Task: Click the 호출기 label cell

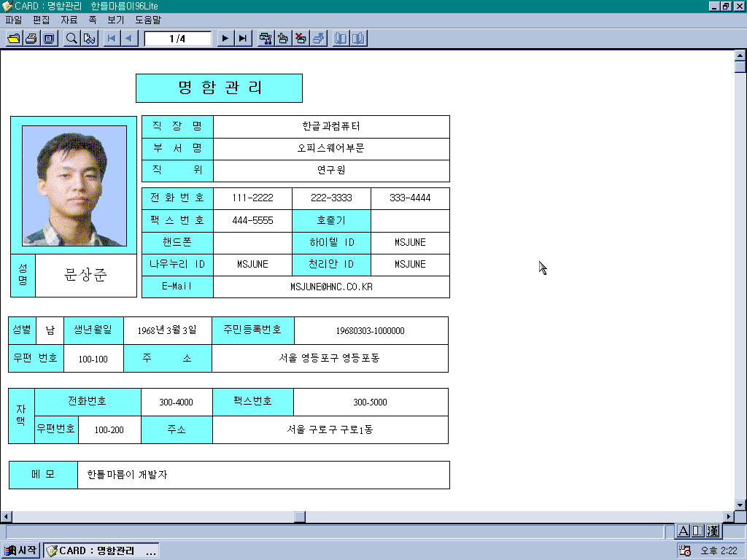Action: tap(331, 220)
